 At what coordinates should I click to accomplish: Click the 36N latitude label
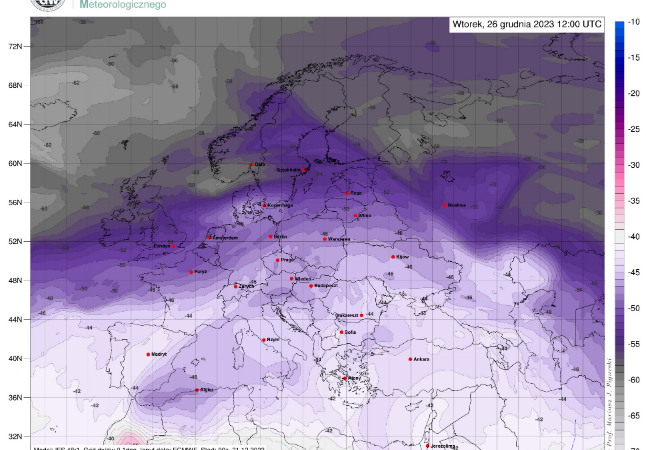pos(15,398)
